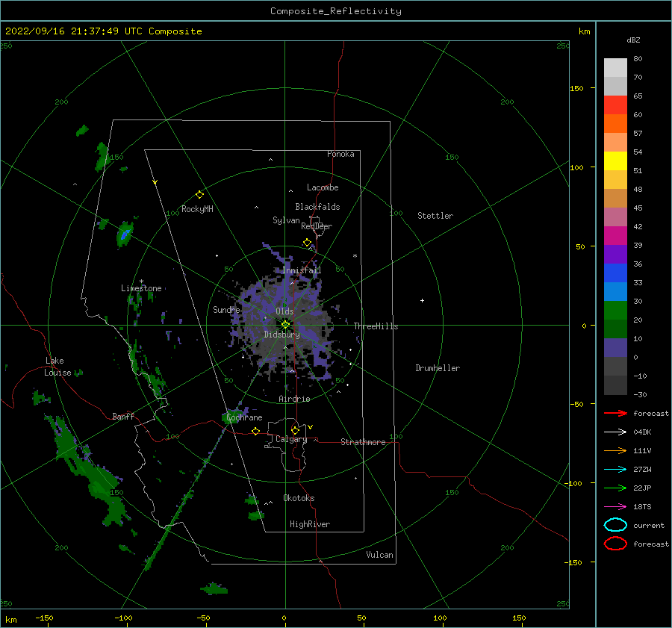Select the red 65-60 dBZ swatch
Image resolution: width=672 pixels, height=628 pixels.
(615, 105)
